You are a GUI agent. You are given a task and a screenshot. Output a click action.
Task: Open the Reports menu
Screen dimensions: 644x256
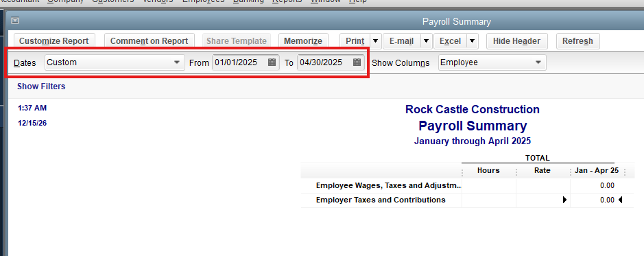coord(287,1)
